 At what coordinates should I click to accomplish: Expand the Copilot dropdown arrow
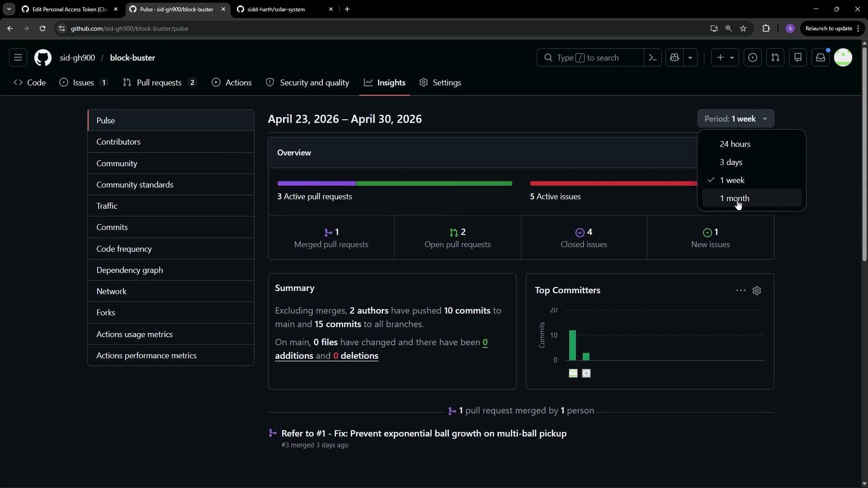pyautogui.click(x=690, y=58)
